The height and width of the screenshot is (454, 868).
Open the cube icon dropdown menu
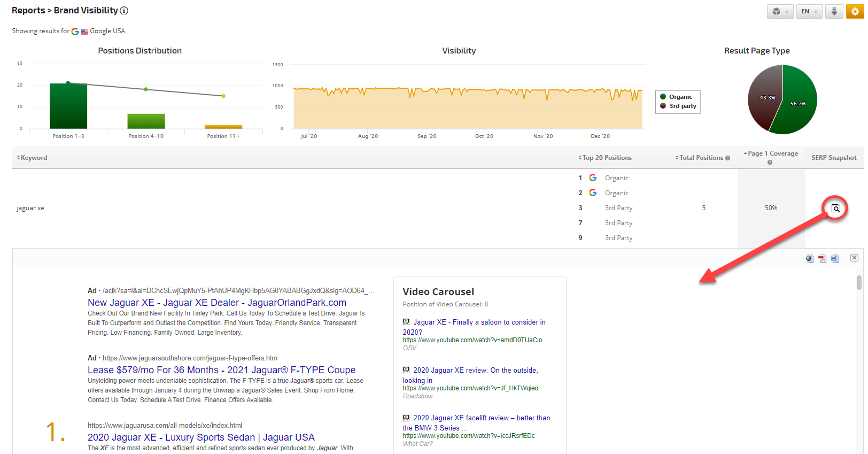(x=780, y=11)
